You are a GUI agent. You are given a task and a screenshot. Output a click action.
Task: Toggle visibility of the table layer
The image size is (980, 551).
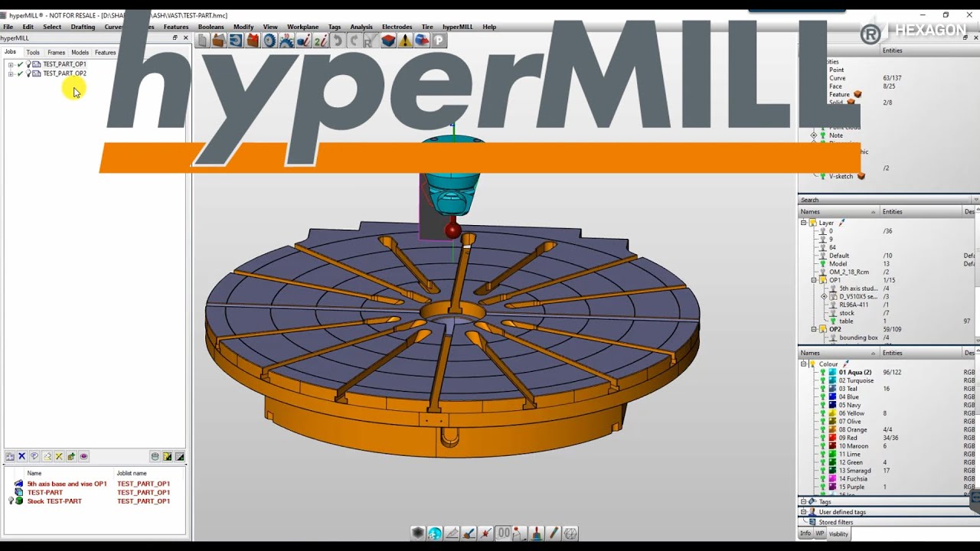(833, 321)
